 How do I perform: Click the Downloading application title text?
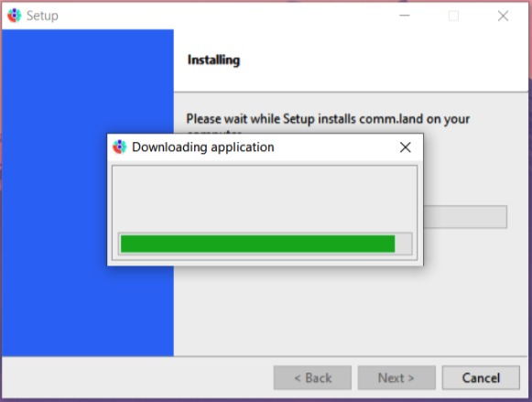coord(203,147)
